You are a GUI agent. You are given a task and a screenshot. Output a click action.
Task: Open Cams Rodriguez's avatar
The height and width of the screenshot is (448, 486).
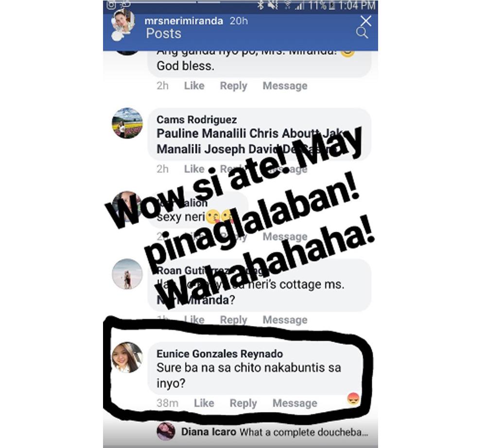[127, 123]
